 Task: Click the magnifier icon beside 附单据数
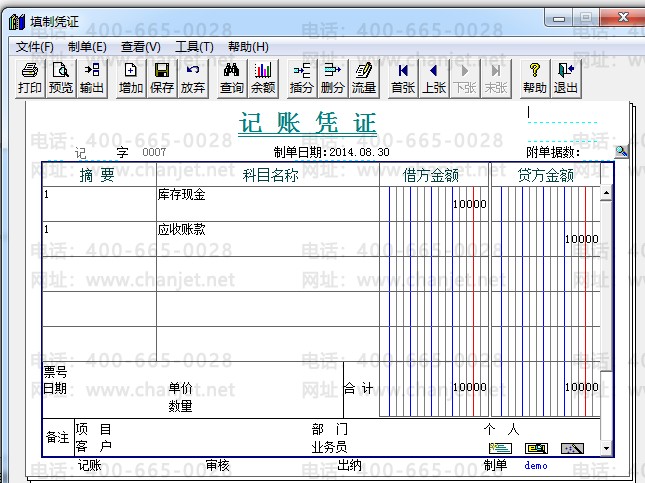click(x=621, y=151)
